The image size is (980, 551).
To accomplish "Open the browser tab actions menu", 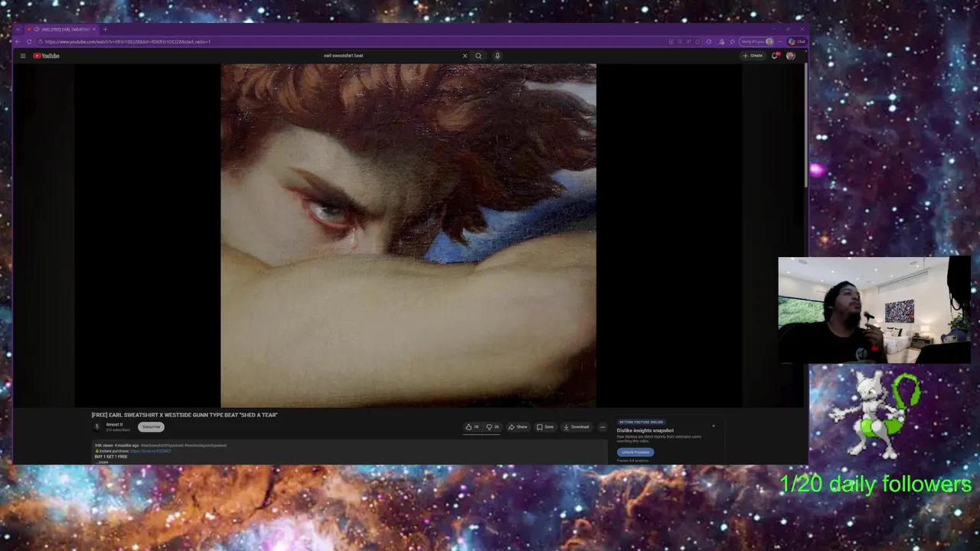I will pyautogui.click(x=18, y=29).
